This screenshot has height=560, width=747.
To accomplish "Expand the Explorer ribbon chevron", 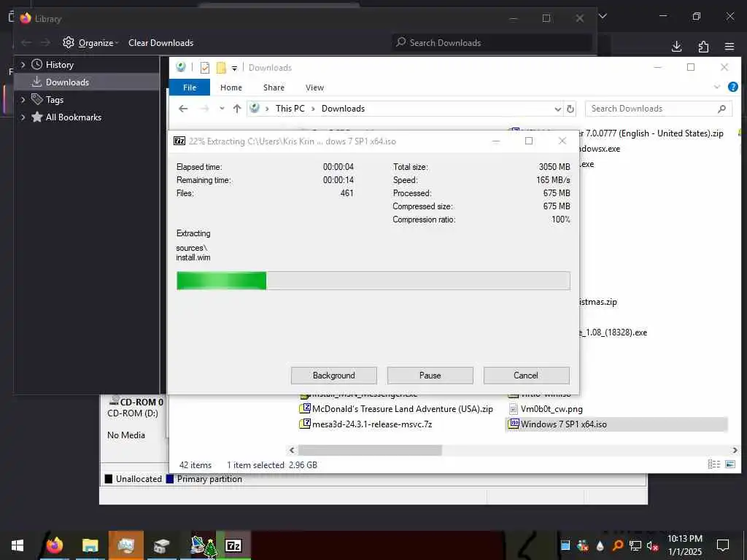I will [717, 87].
